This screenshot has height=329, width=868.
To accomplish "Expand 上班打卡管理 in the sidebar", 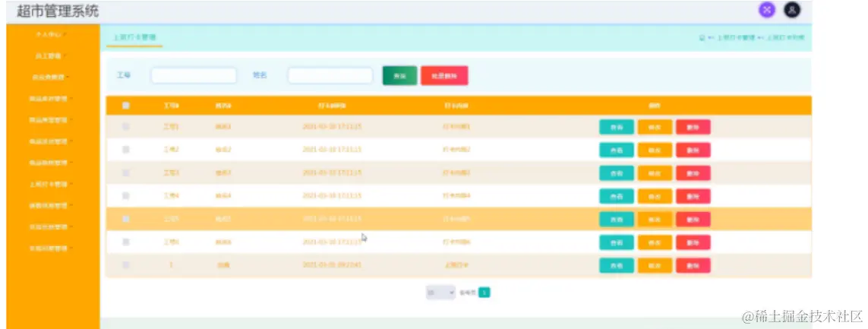I will coord(50,184).
